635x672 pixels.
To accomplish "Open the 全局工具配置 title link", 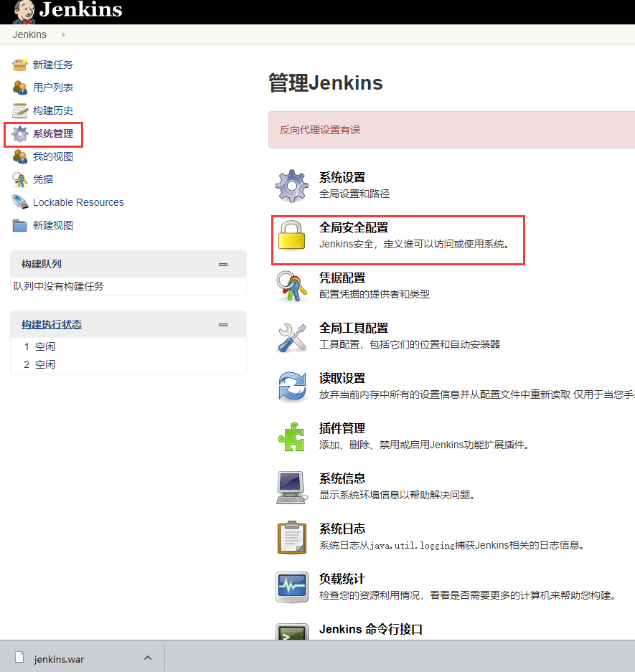I will 354,328.
